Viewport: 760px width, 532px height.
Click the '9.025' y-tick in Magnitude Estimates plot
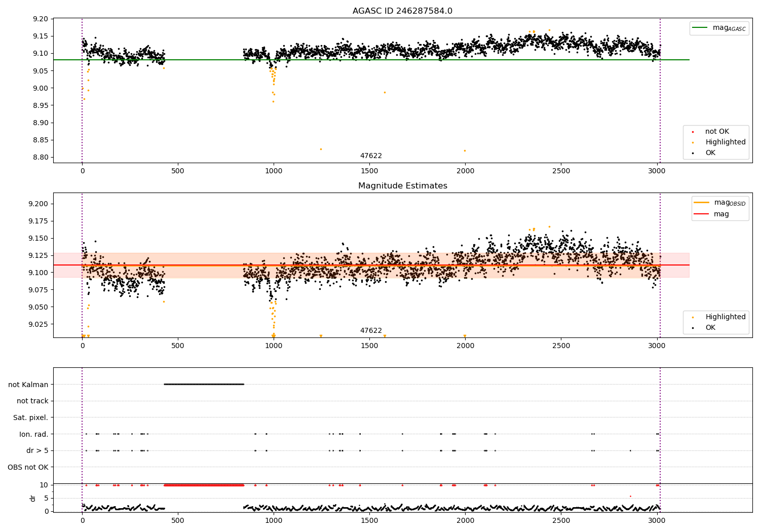coord(39,324)
